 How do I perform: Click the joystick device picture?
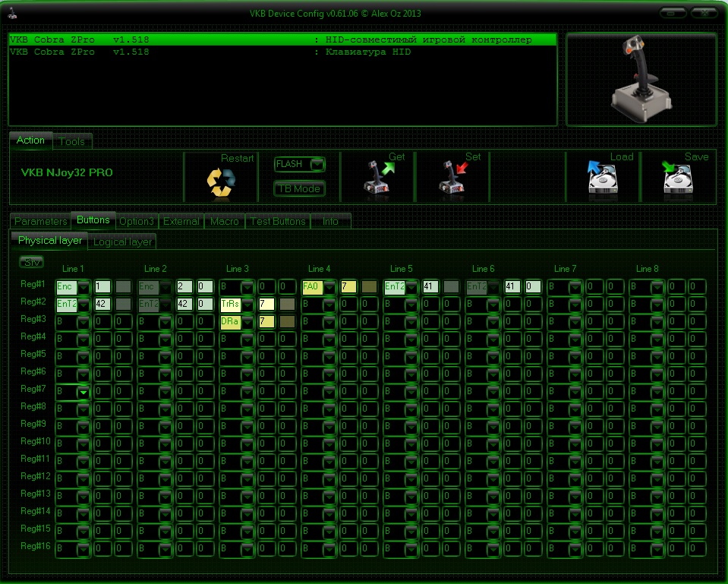[641, 79]
